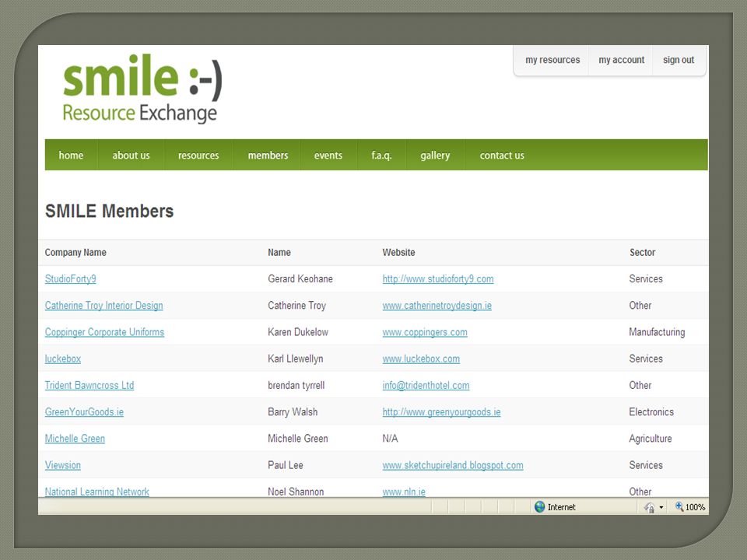Click the Sector column header

(642, 252)
